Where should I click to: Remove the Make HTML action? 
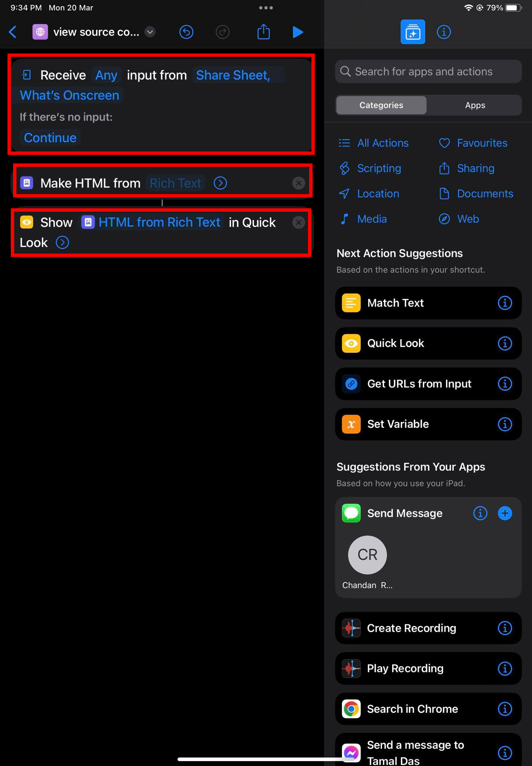pyautogui.click(x=298, y=183)
